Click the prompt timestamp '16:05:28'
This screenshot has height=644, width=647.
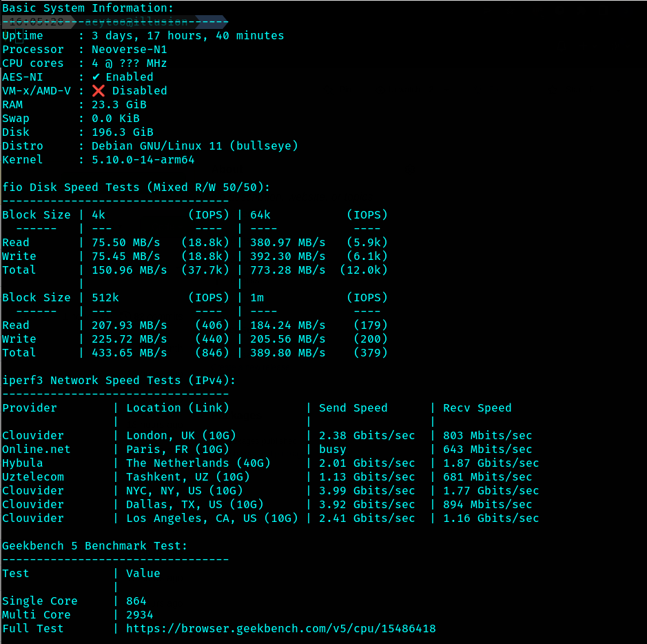coord(37,22)
